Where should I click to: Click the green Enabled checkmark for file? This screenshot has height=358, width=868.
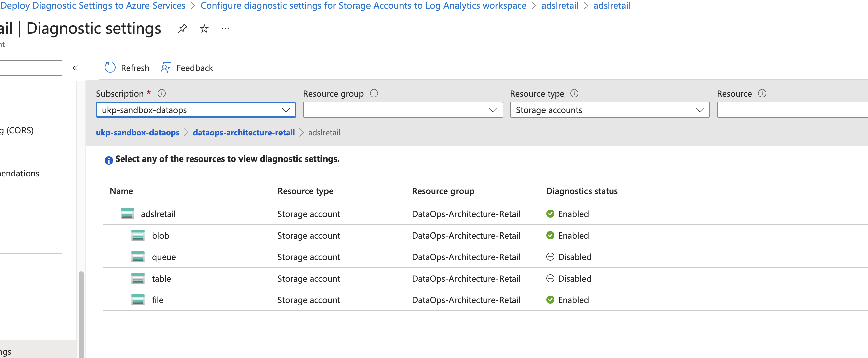pyautogui.click(x=550, y=300)
